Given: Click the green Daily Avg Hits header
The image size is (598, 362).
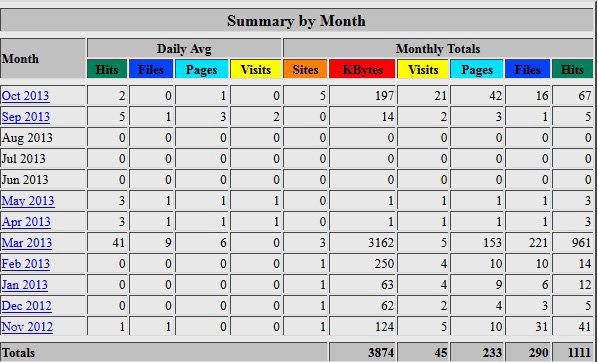Looking at the screenshot, I should [x=107, y=69].
